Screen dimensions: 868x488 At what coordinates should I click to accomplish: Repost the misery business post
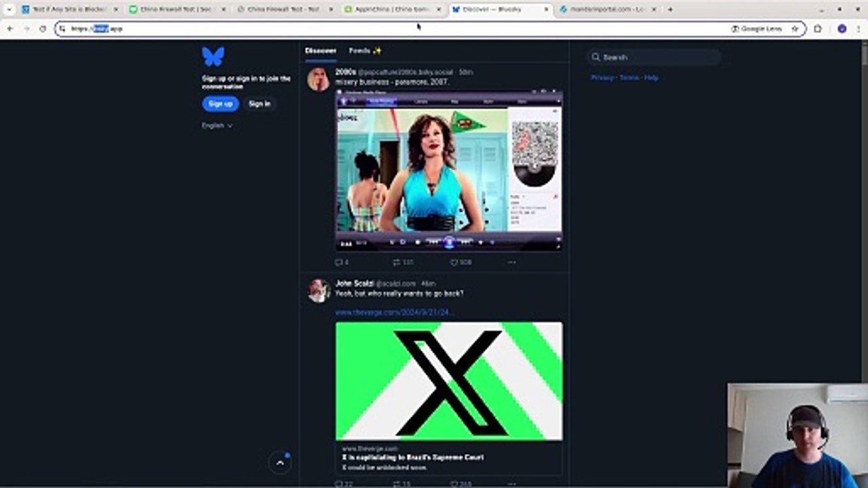coord(403,262)
